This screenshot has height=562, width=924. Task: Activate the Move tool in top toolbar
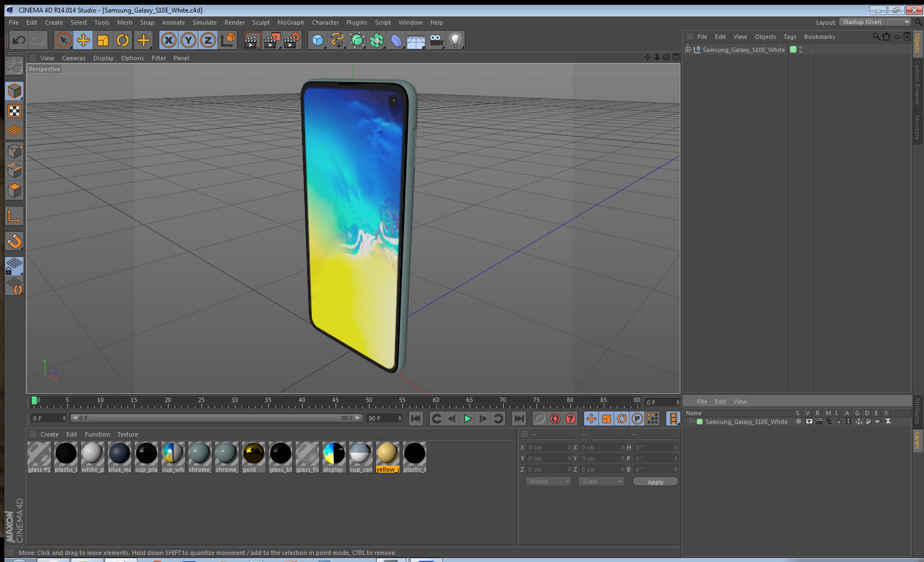click(x=83, y=40)
